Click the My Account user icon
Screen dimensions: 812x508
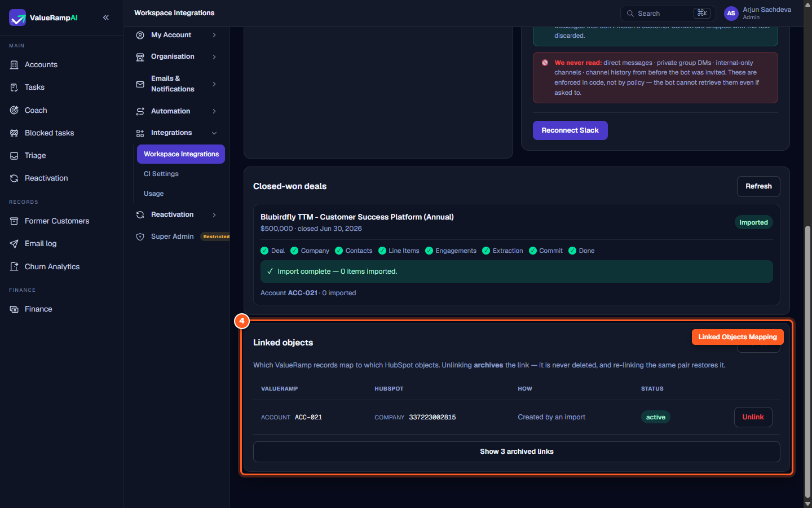(140, 35)
